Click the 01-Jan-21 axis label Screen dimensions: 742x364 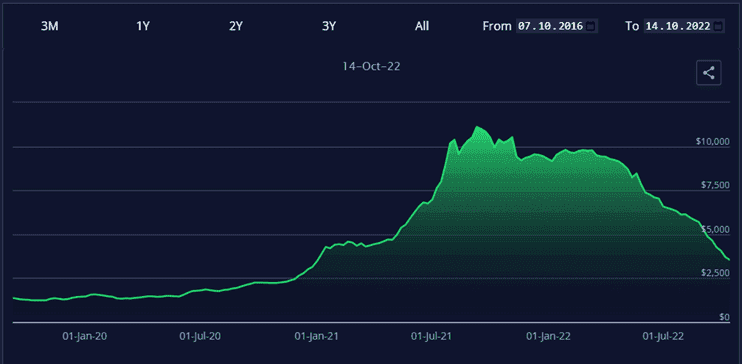316,336
